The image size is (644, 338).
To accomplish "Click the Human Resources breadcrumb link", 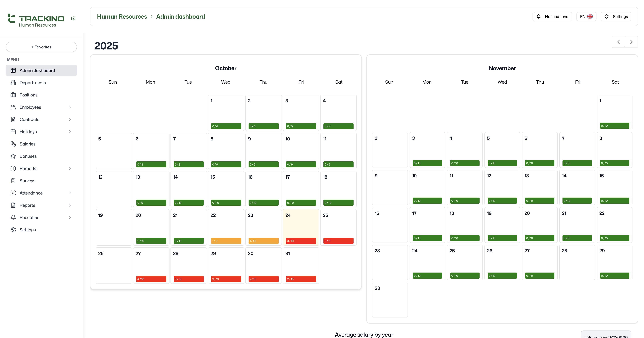I will (122, 16).
